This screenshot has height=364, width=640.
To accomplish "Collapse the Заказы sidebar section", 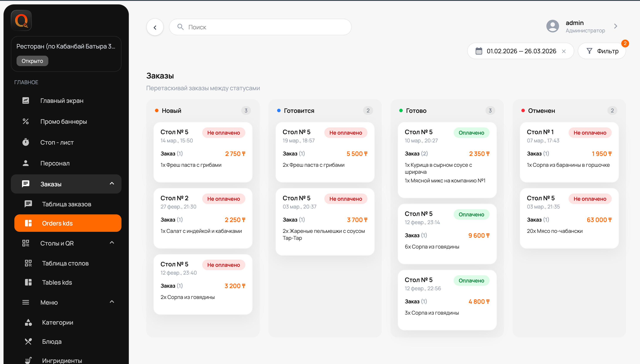I will tap(112, 184).
